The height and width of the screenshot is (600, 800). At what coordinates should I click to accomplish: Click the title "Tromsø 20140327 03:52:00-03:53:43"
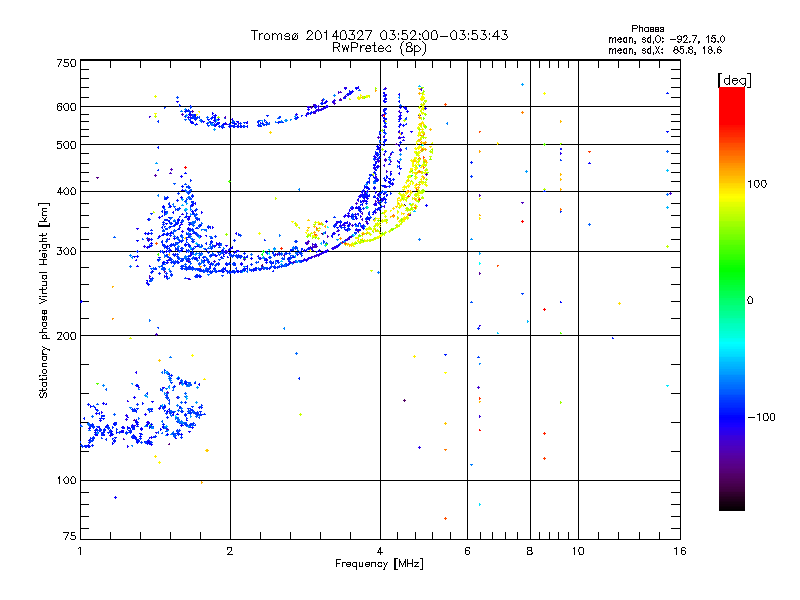(x=379, y=35)
